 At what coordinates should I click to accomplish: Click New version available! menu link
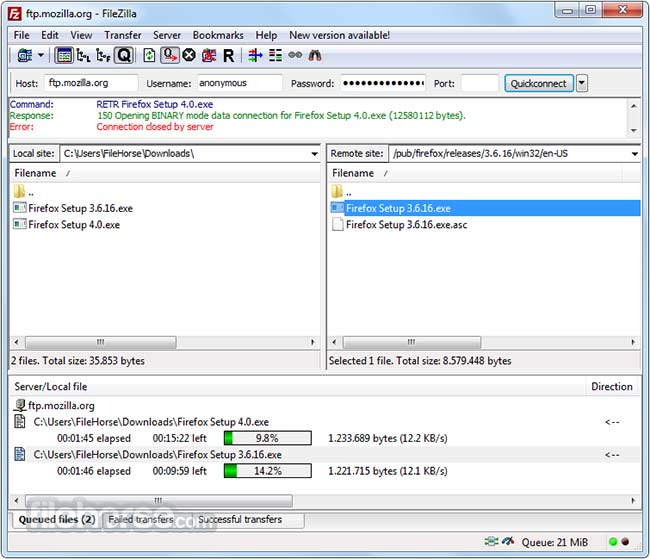[x=339, y=35]
